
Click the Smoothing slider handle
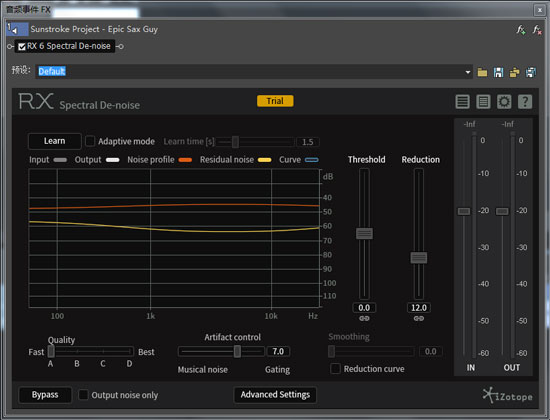[331, 351]
